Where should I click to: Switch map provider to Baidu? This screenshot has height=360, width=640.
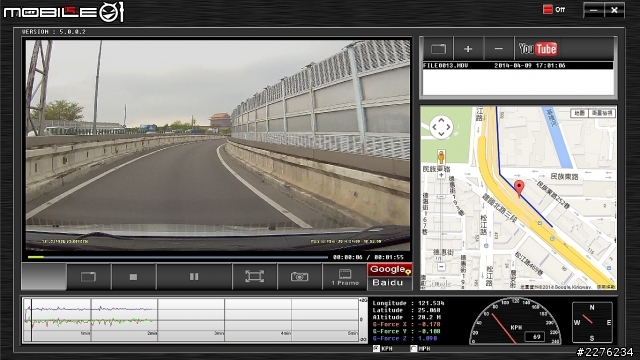389,283
